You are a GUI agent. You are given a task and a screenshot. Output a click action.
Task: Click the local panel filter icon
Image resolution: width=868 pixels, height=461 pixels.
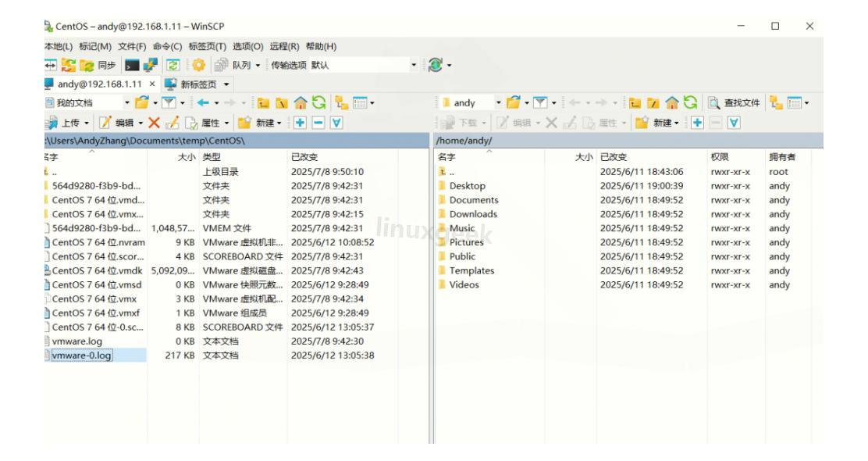click(169, 102)
